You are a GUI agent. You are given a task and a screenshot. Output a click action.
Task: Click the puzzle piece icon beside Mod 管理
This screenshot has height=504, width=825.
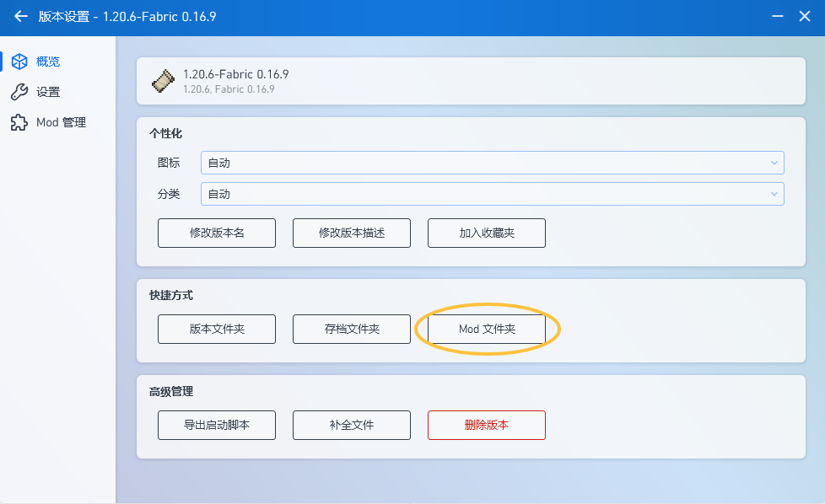(19, 122)
